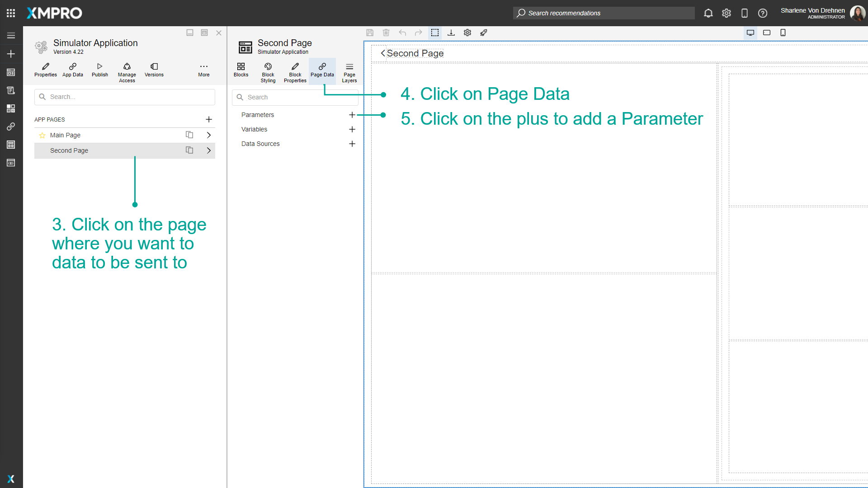Expand the Second Page entry
Screen dimensions: 868x488
click(x=208, y=150)
